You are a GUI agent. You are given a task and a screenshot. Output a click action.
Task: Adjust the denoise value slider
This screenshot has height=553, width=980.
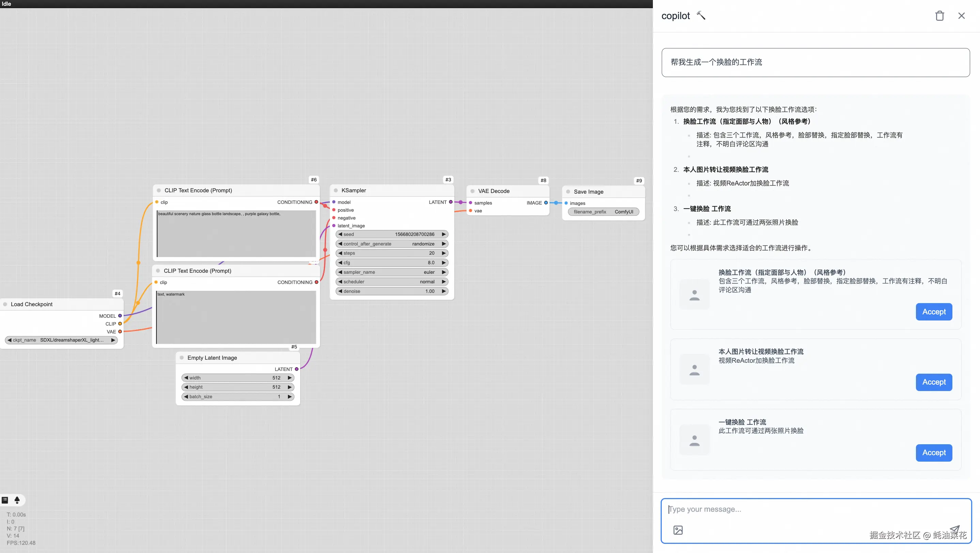point(392,291)
